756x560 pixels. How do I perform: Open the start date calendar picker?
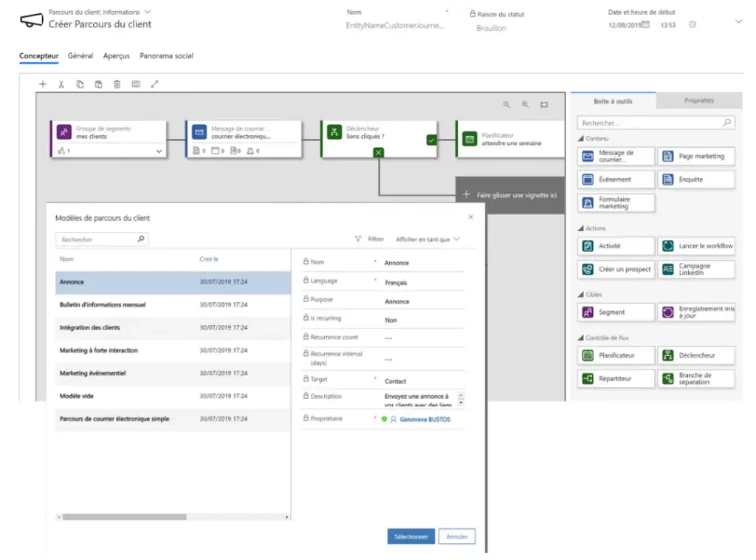pos(645,24)
